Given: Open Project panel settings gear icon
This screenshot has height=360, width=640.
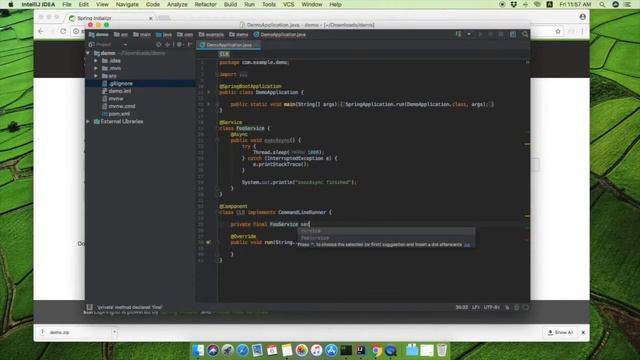Looking at the screenshot, I should pyautogui.click(x=179, y=44).
